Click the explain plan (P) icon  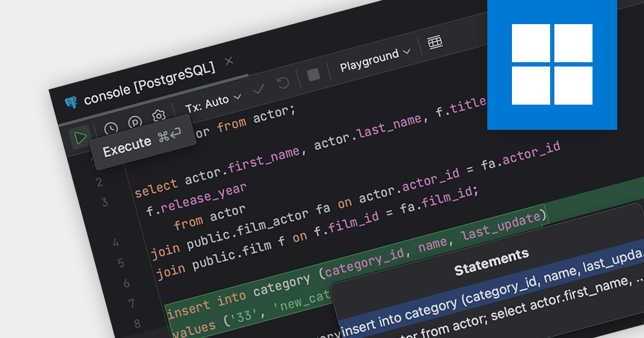click(135, 123)
